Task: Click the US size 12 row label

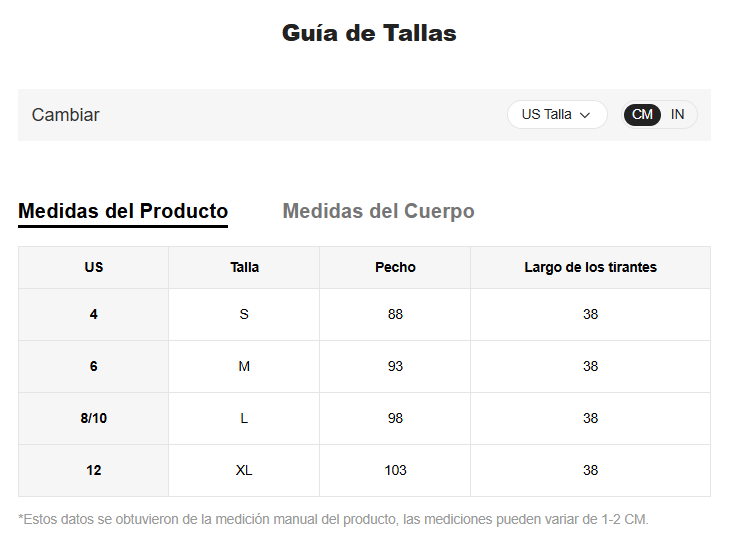Action: 94,470
